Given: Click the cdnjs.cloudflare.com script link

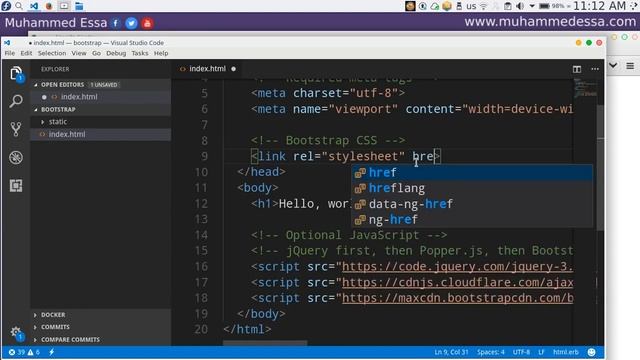Looking at the screenshot, I should coord(457,282).
